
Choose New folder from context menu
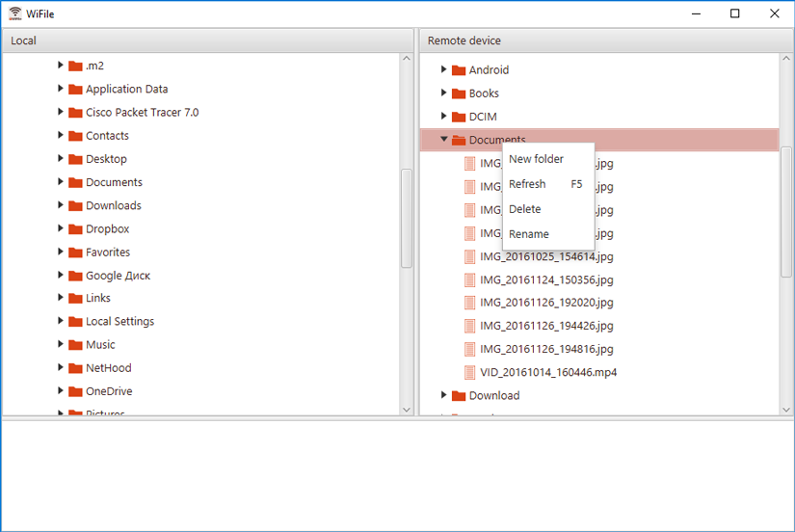[x=548, y=159]
